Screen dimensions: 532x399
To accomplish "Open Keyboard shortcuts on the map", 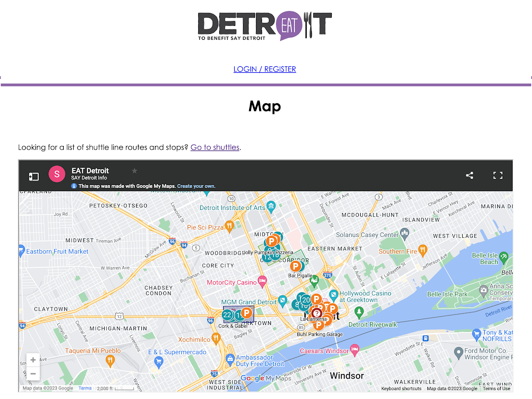I will coord(401,389).
